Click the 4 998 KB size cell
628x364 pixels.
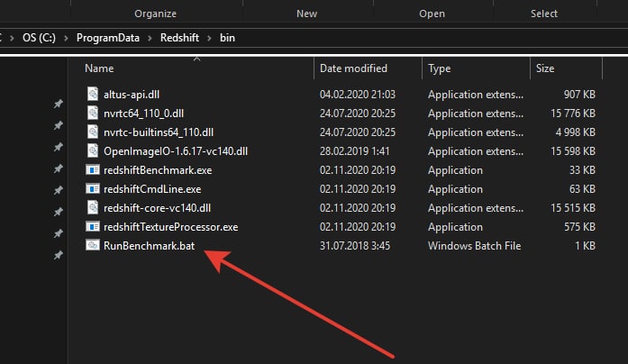575,132
